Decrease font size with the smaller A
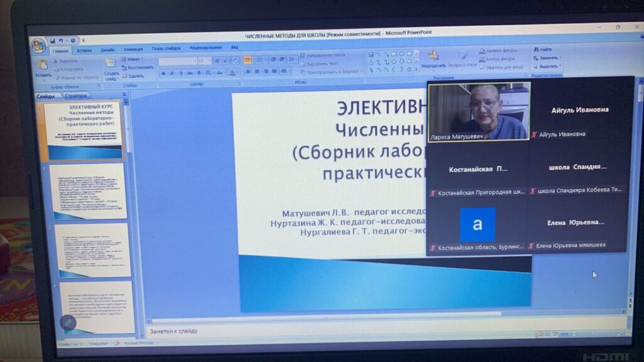The image size is (644, 362). click(225, 61)
